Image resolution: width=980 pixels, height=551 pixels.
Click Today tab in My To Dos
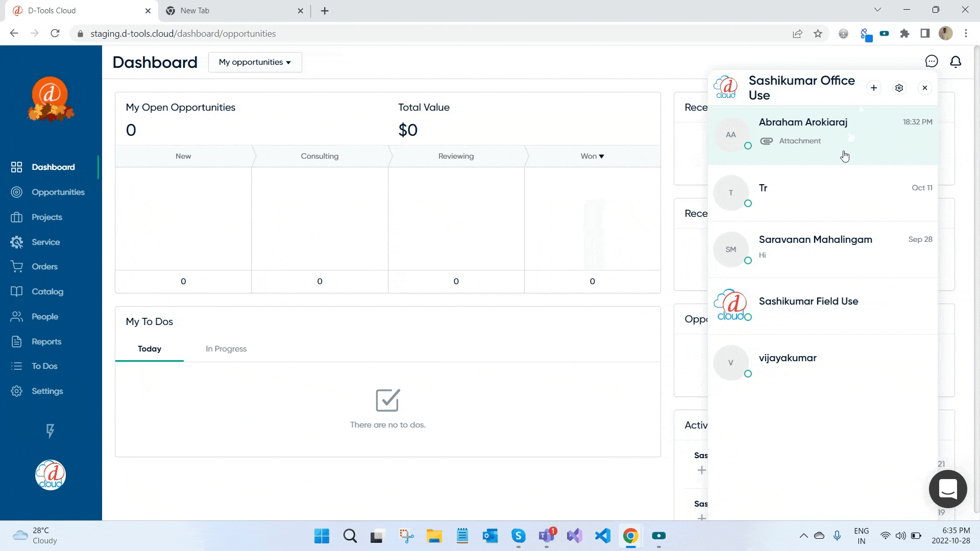tap(150, 348)
